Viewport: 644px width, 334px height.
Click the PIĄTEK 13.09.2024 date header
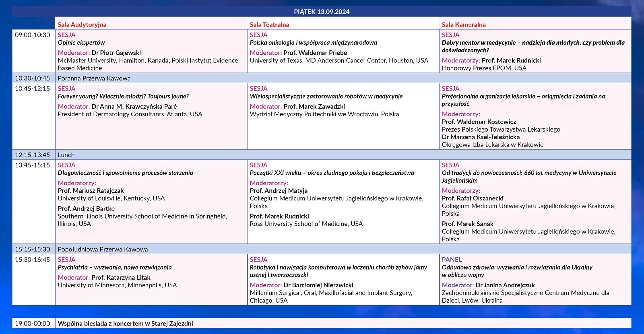pos(322,12)
